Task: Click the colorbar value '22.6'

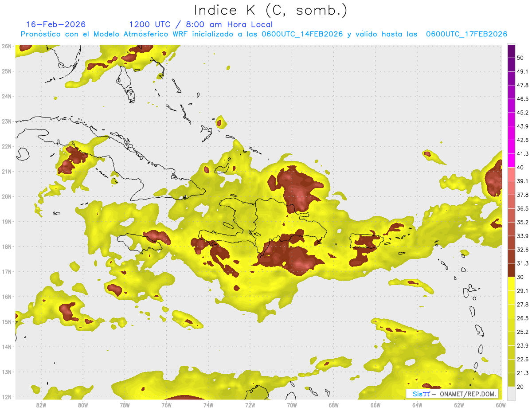Action: pos(523,360)
